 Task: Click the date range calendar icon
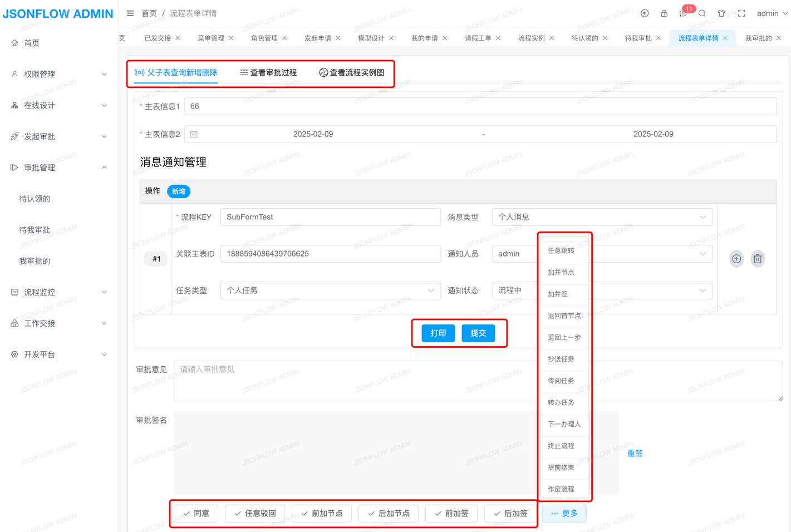194,134
